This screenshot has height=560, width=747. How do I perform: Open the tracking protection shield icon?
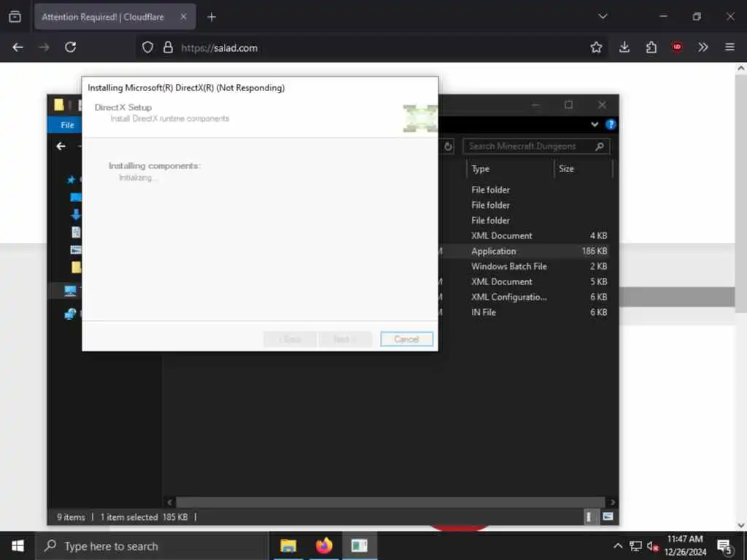coord(147,47)
